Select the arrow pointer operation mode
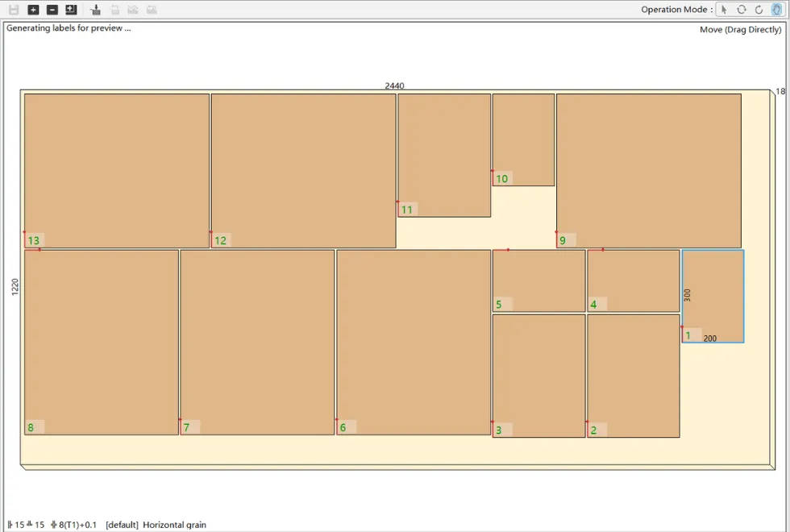The height and width of the screenshot is (532, 790). click(724, 10)
